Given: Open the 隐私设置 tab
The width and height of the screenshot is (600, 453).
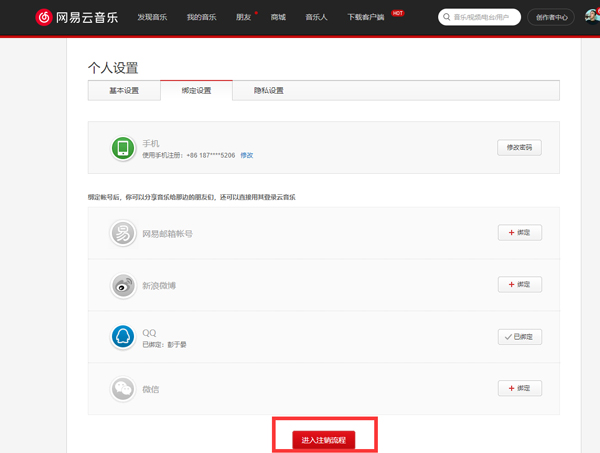Looking at the screenshot, I should tap(268, 91).
